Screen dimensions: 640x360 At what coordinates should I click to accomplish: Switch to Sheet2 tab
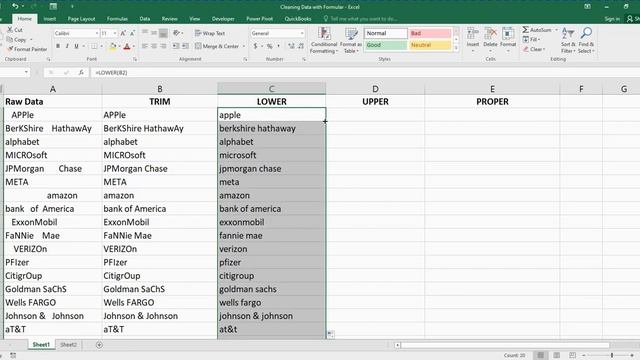coord(68,345)
